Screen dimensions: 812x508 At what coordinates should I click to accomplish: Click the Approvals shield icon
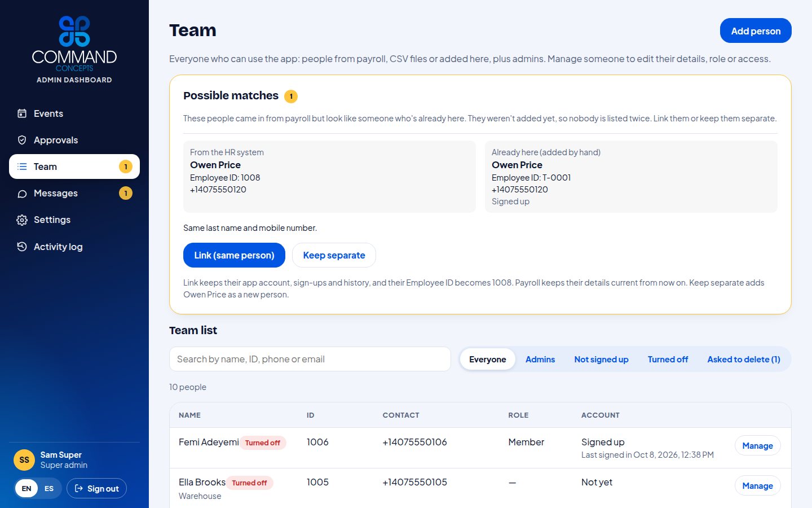click(x=22, y=140)
